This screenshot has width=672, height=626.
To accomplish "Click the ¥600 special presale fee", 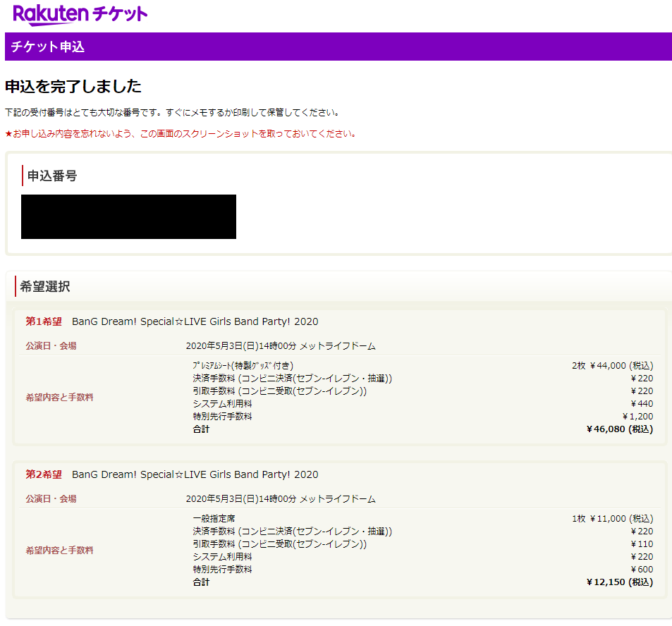I will tap(642, 570).
